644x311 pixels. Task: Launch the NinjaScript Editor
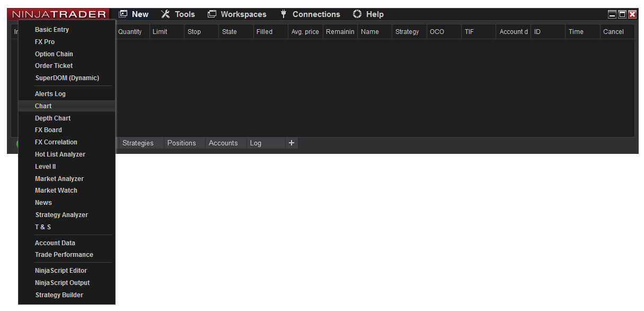[x=61, y=271]
